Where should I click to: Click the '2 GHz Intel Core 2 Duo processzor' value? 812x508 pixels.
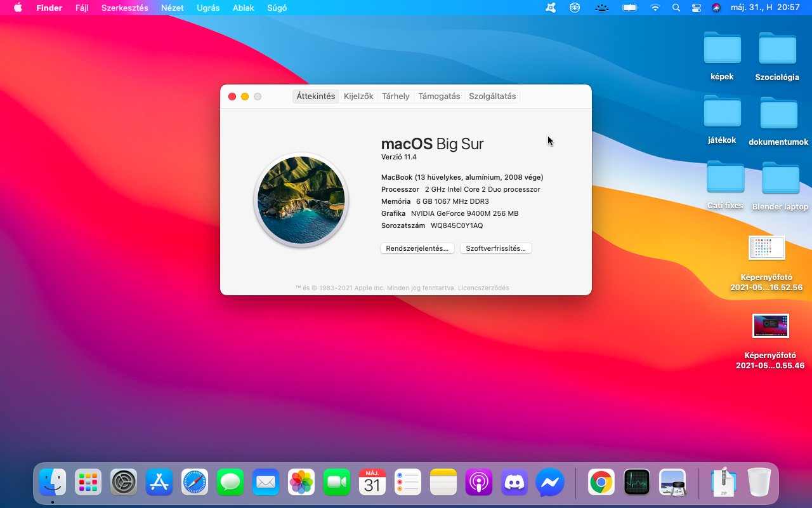pos(483,189)
